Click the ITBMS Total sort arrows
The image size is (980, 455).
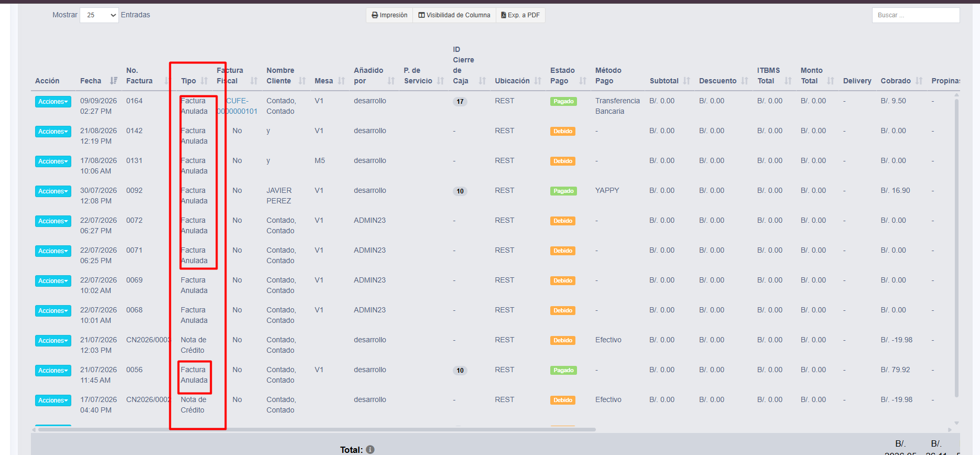(788, 81)
